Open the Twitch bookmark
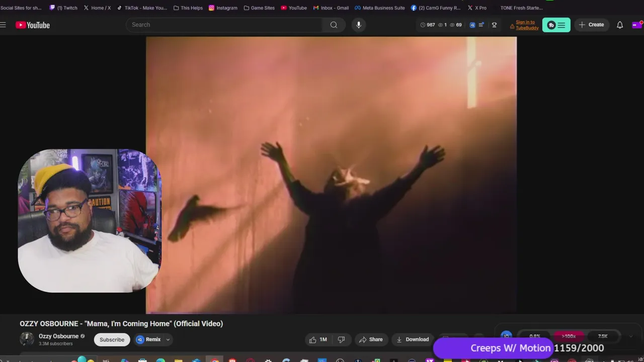Image resolution: width=644 pixels, height=362 pixels. click(x=63, y=8)
